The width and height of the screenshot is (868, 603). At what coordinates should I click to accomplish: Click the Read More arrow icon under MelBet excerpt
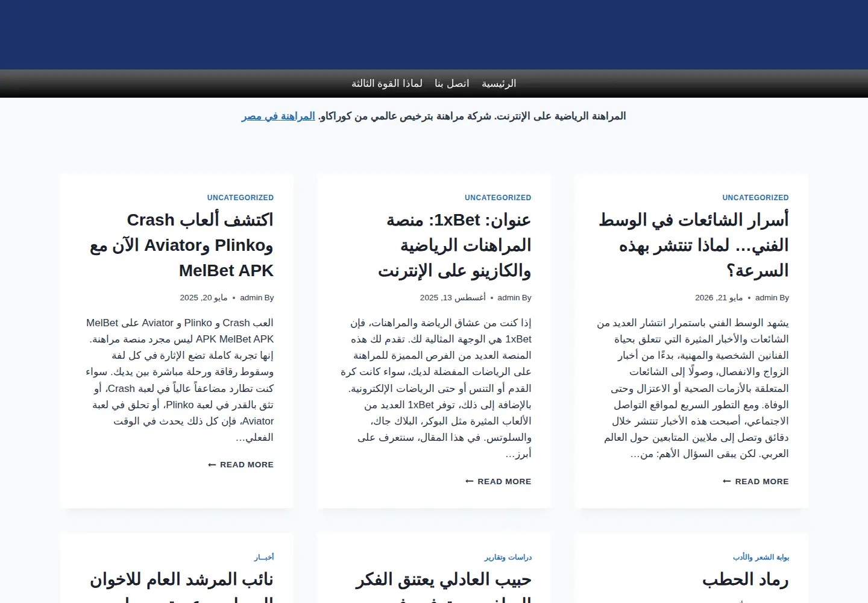coord(212,465)
